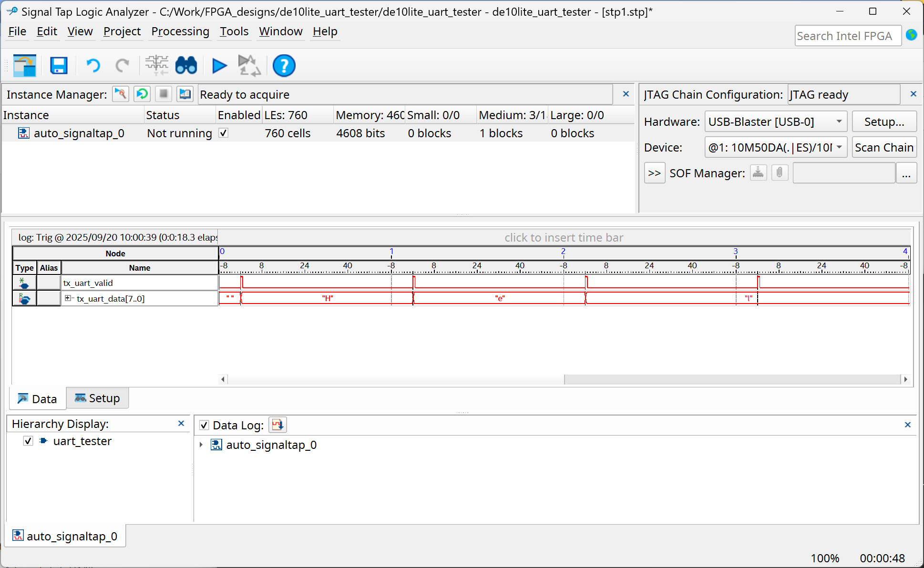Click the Scan Chain button
Viewport: 924px width, 568px height.
[883, 147]
